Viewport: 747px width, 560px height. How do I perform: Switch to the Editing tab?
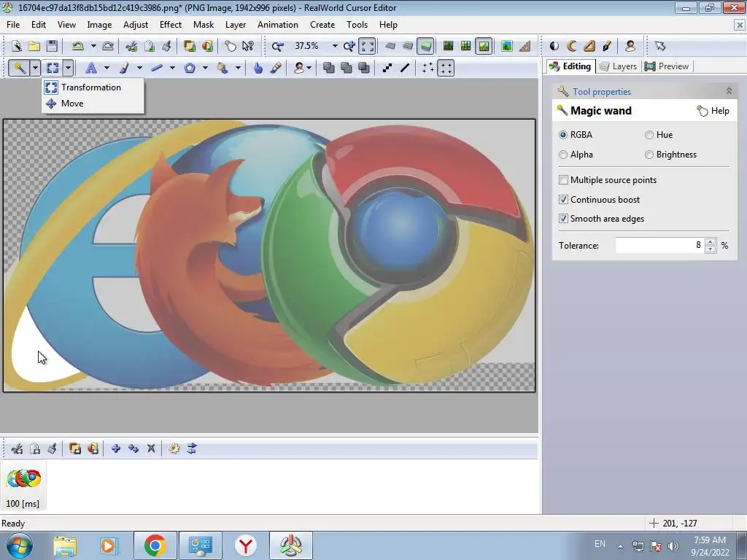570,66
